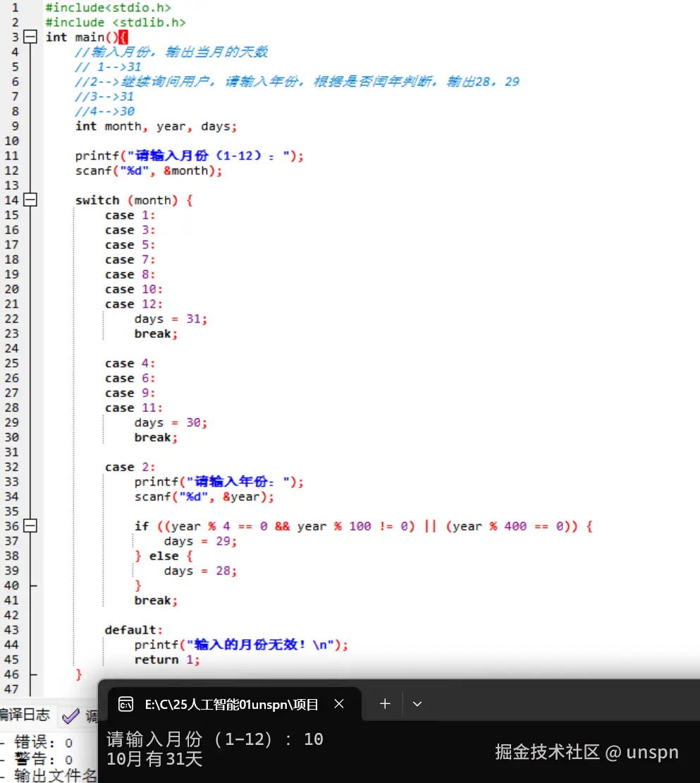Collapse the main function fold at line 3

(x=30, y=37)
